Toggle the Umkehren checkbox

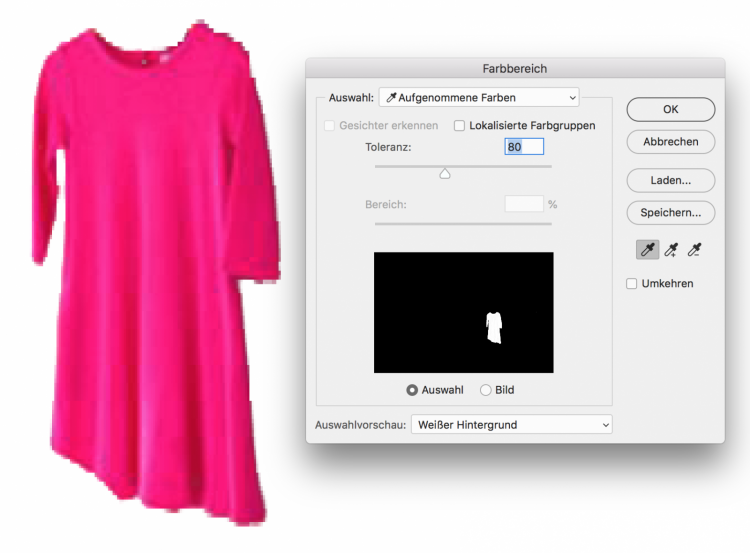click(x=631, y=284)
